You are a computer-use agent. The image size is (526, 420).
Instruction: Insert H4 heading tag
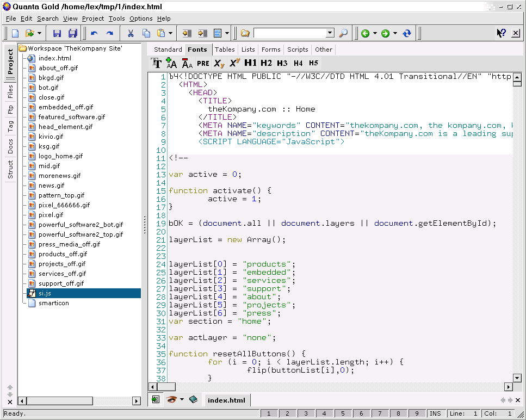pyautogui.click(x=298, y=63)
